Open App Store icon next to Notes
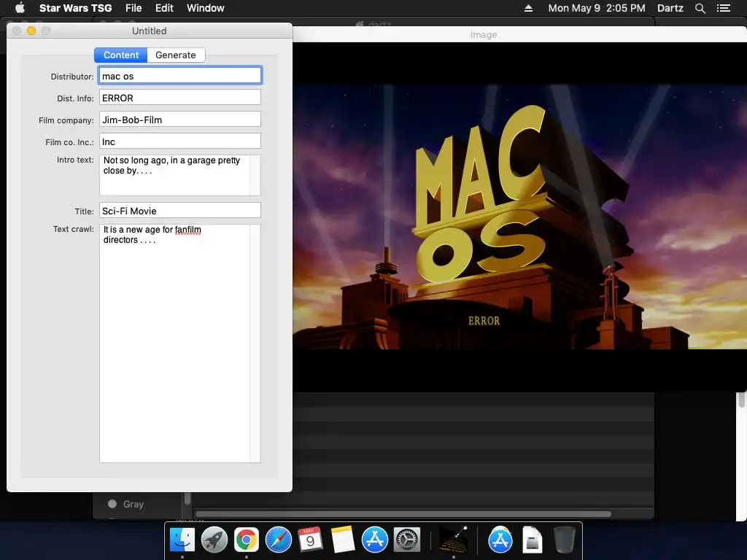Image resolution: width=747 pixels, height=560 pixels. 375,540
